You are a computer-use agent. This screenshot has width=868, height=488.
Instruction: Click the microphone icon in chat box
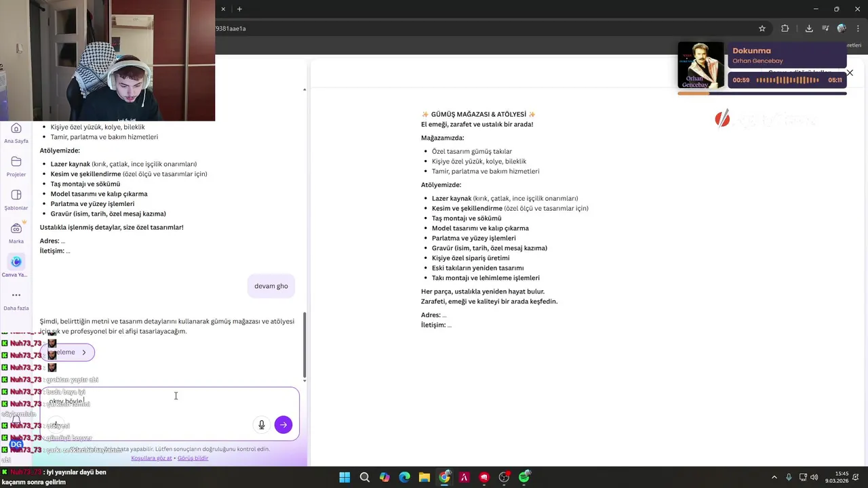click(x=262, y=425)
